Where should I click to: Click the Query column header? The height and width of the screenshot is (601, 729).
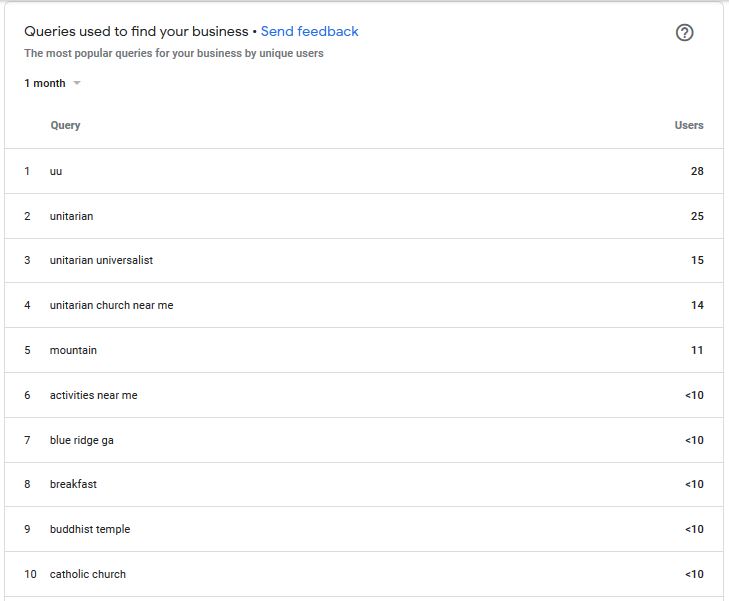(x=65, y=125)
